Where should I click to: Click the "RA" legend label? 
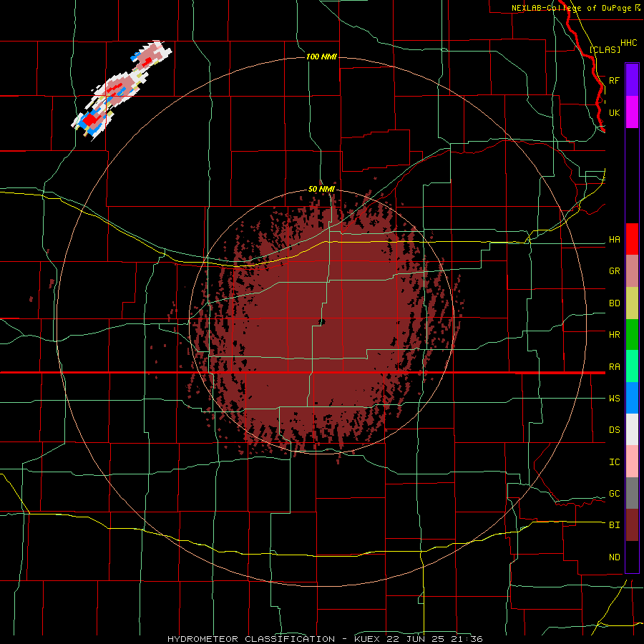(615, 367)
